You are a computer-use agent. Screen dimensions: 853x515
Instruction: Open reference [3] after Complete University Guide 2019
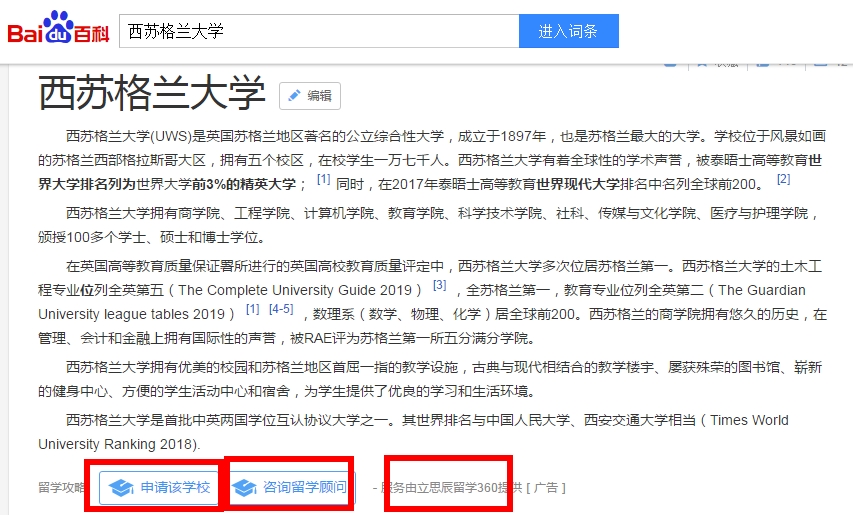(x=440, y=285)
